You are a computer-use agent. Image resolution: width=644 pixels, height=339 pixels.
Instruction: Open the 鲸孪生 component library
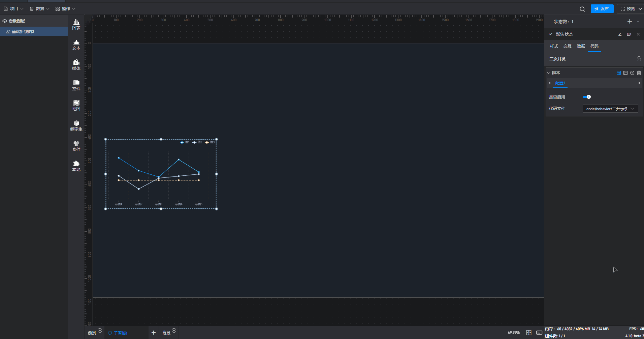coord(76,125)
